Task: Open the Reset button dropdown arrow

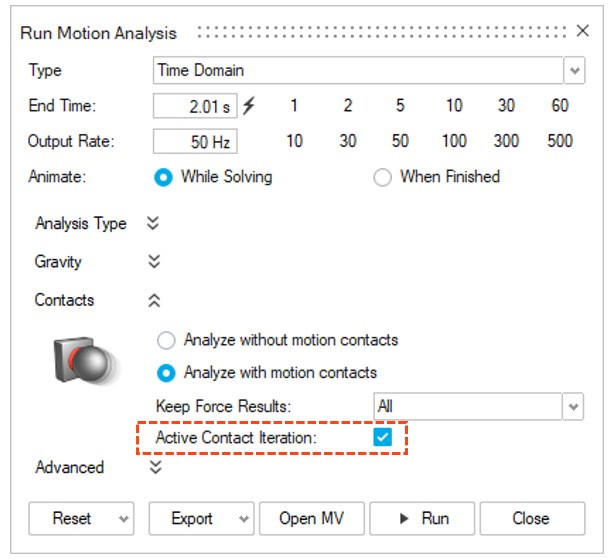Action: pos(123,518)
